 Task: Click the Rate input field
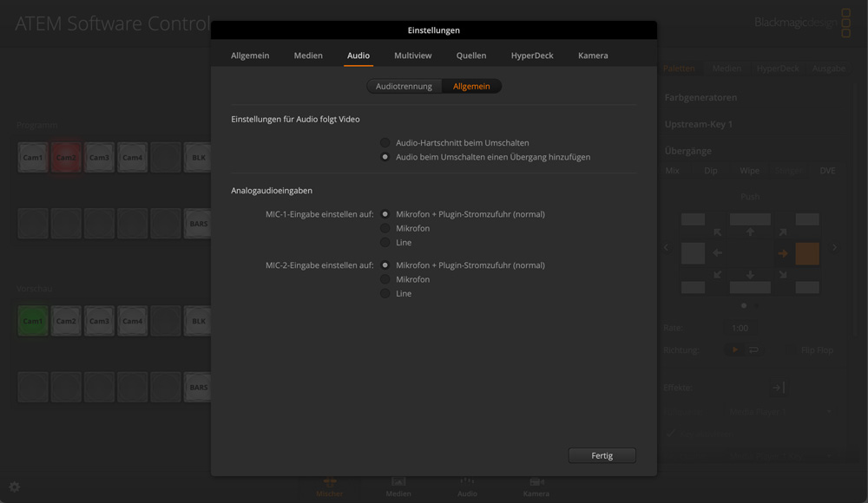(740, 329)
